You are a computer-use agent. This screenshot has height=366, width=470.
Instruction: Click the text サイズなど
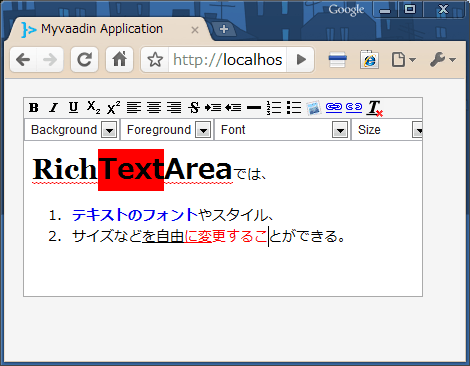107,236
